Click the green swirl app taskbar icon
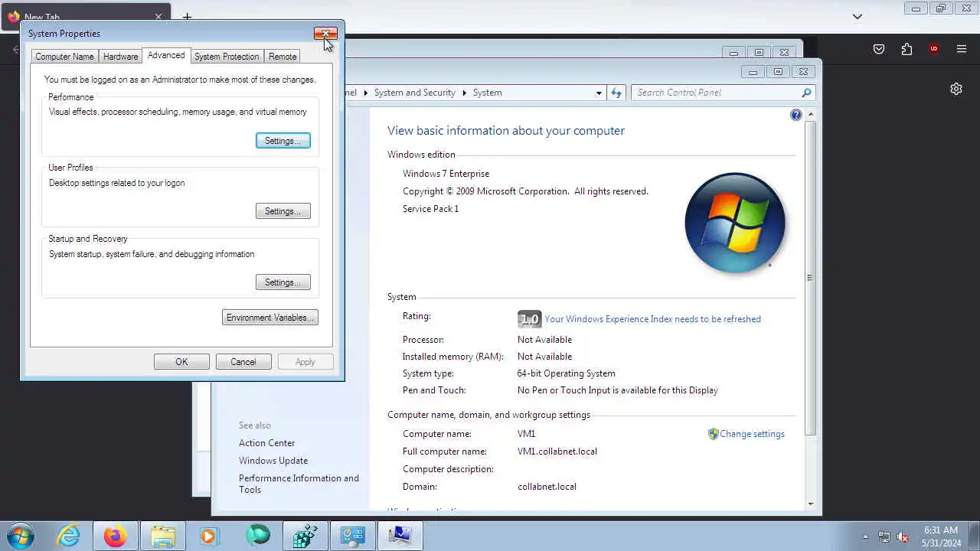 coord(257,536)
